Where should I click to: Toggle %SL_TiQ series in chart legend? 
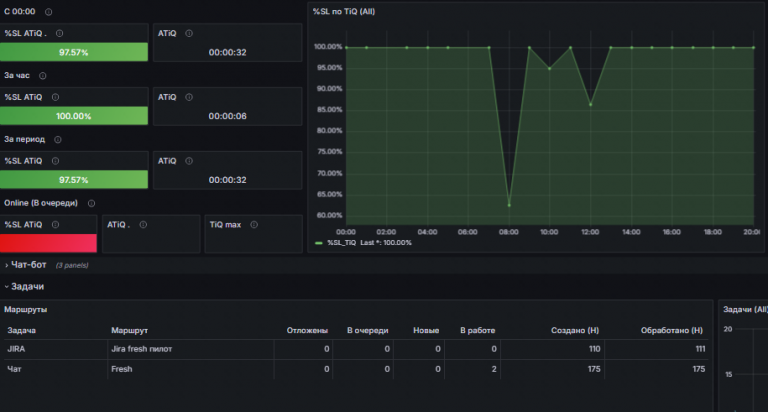[342, 242]
